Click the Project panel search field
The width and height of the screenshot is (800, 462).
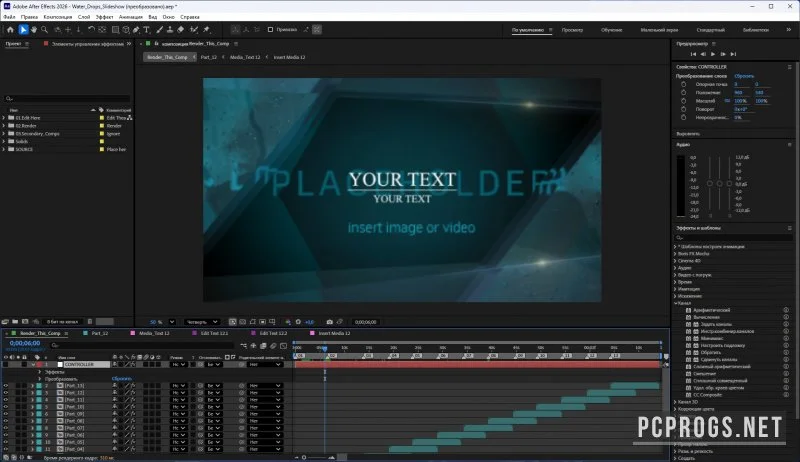point(67,98)
